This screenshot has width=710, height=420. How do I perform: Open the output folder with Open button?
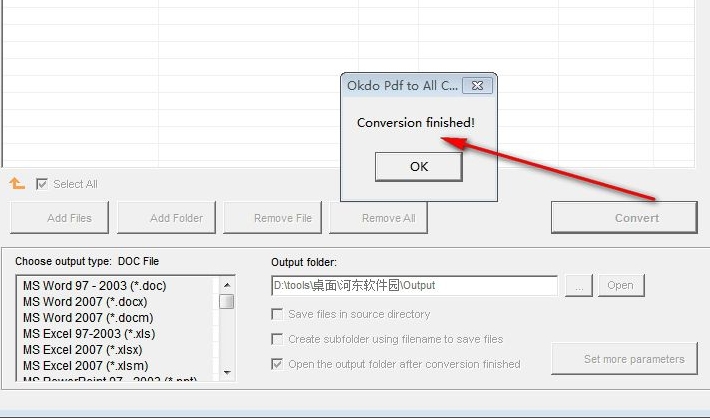[x=621, y=286]
